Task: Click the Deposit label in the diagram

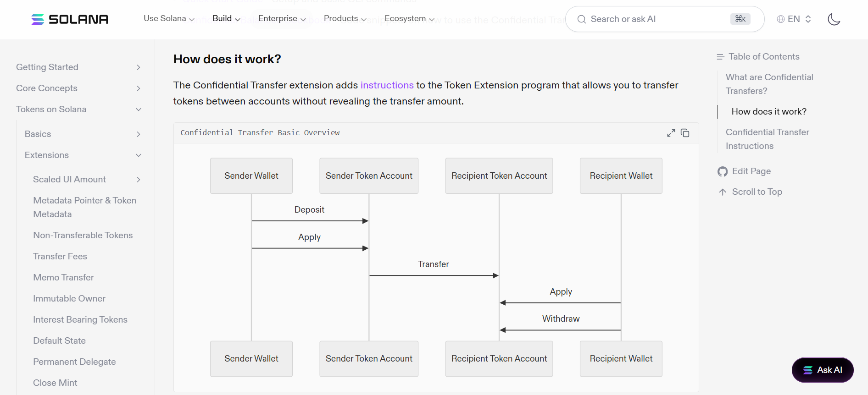Action: coord(309,210)
